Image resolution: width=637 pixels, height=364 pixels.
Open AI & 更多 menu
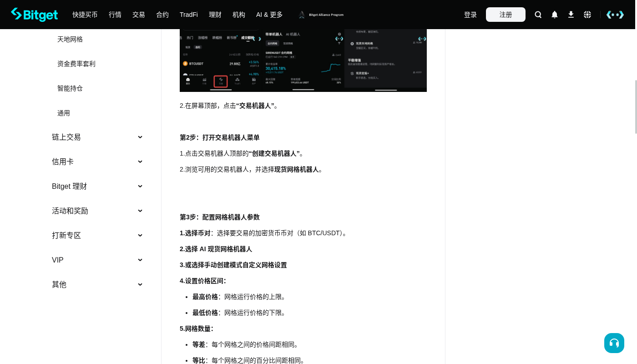[269, 15]
